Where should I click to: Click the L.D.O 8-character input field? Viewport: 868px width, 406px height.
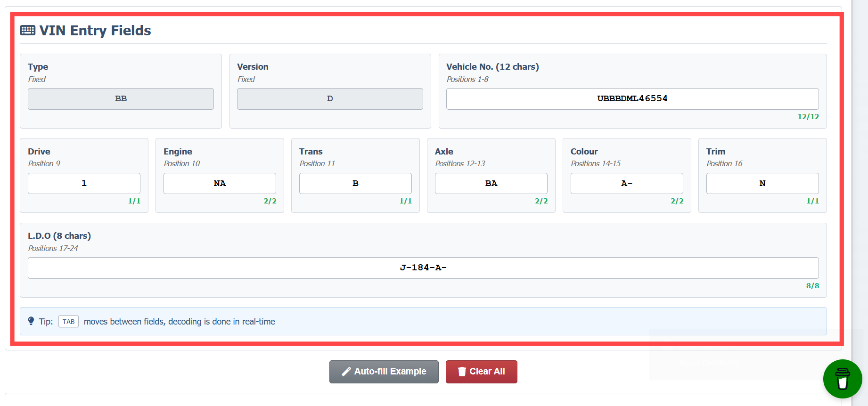(x=423, y=268)
